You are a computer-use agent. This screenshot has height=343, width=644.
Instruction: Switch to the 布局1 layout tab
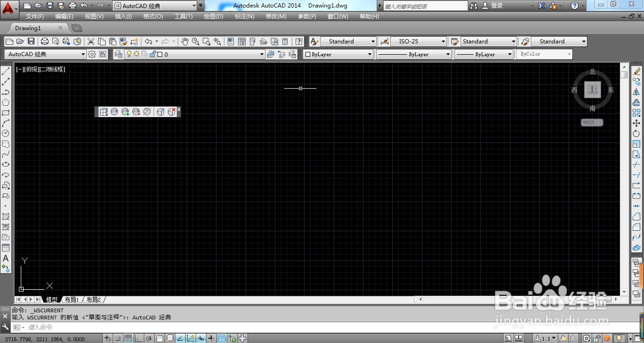[x=72, y=300]
